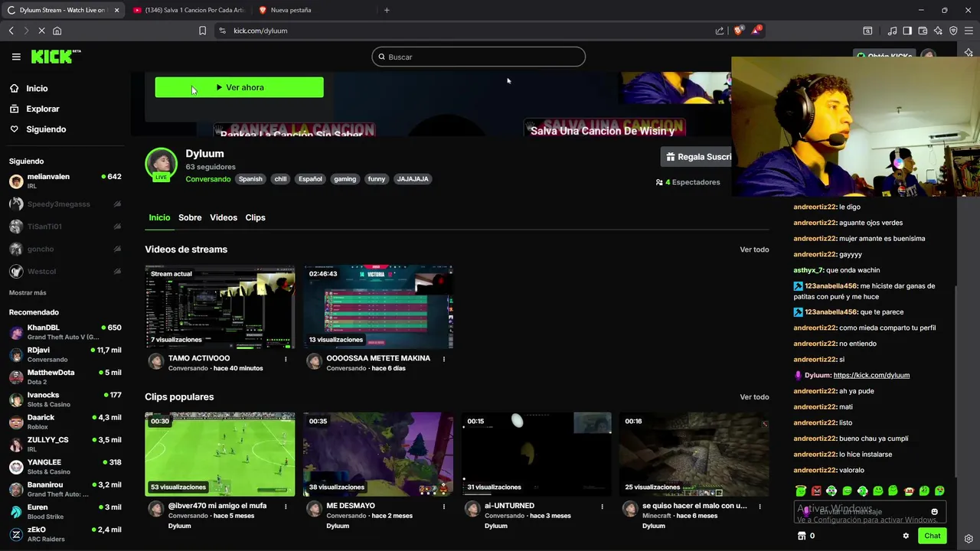Open options for ai-UNTURNED clip
Screen dimensions: 980x551
tap(602, 507)
